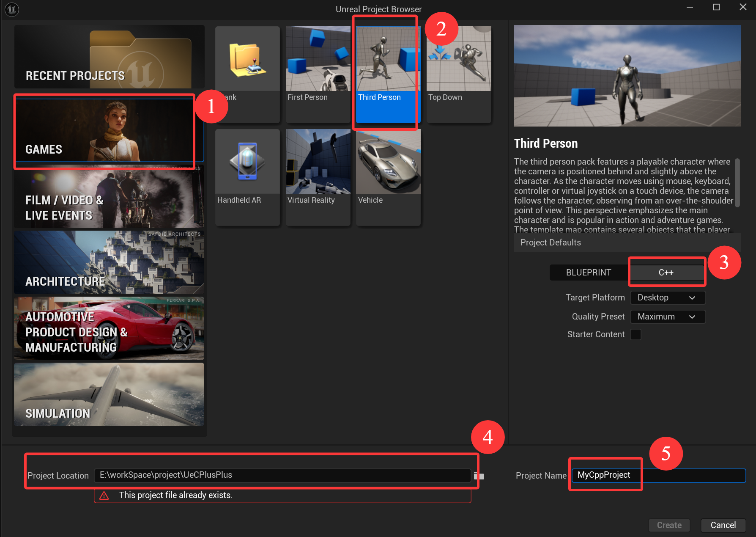Select the Games category
This screenshot has height=537, width=756.
click(109, 130)
